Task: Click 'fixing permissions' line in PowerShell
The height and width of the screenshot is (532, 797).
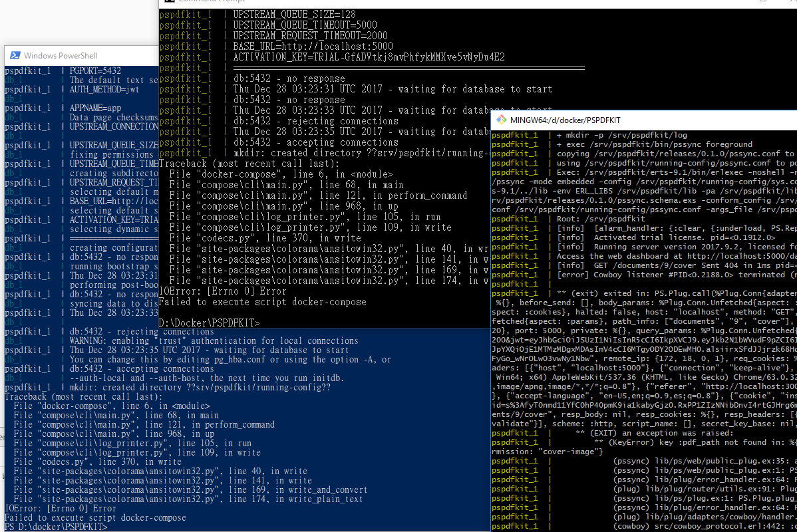Action: 111,154
